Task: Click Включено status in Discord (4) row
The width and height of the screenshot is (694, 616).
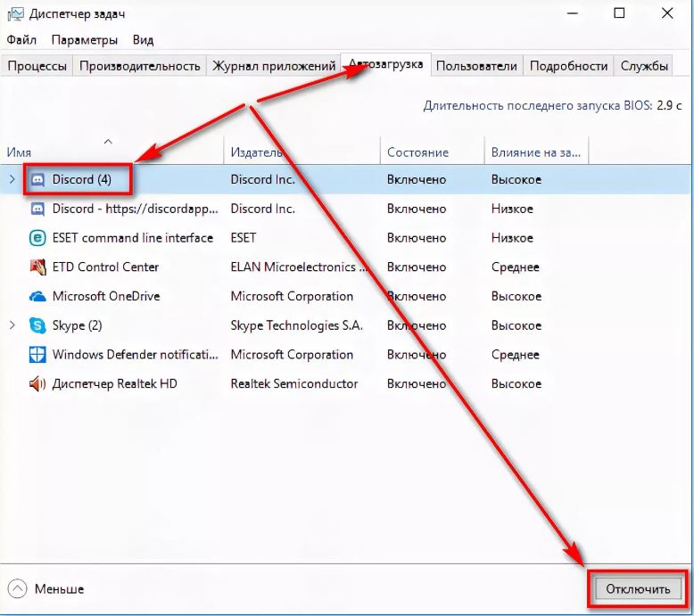Action: pyautogui.click(x=417, y=179)
